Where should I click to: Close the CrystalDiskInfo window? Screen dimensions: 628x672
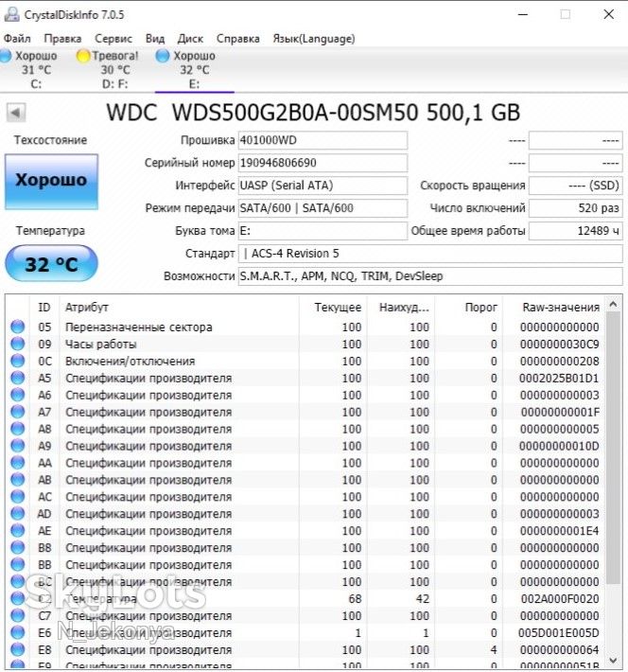[x=608, y=14]
